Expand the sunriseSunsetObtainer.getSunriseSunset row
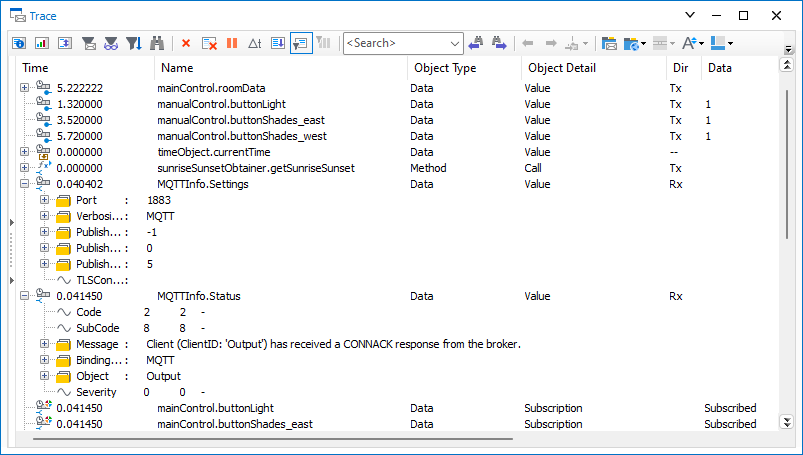803x455 pixels. click(x=25, y=168)
